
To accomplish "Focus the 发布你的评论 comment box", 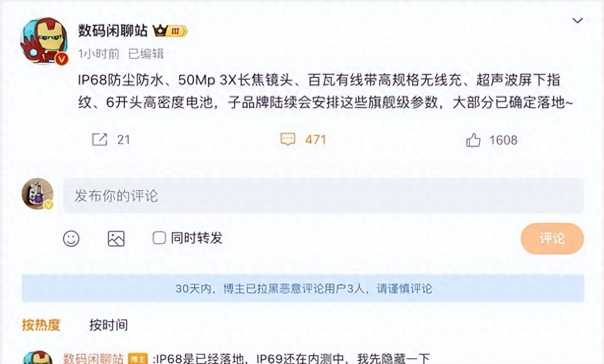I will coord(323,196).
